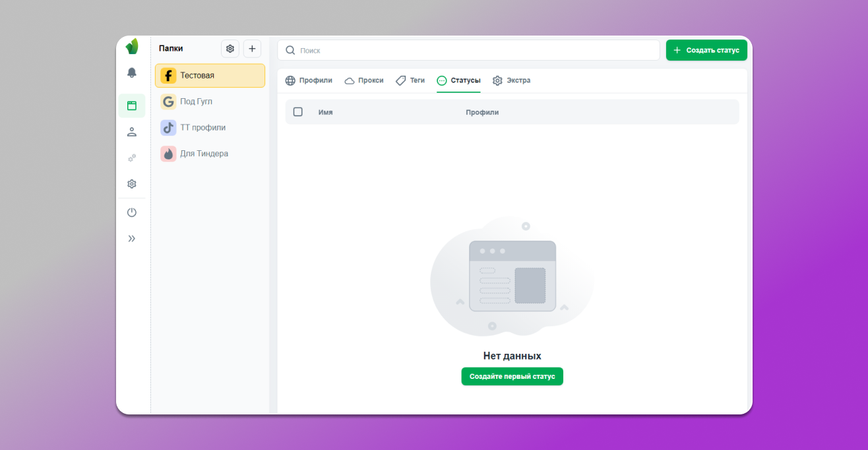Open notifications bell in sidebar
Image resolution: width=868 pixels, height=450 pixels.
[x=132, y=72]
